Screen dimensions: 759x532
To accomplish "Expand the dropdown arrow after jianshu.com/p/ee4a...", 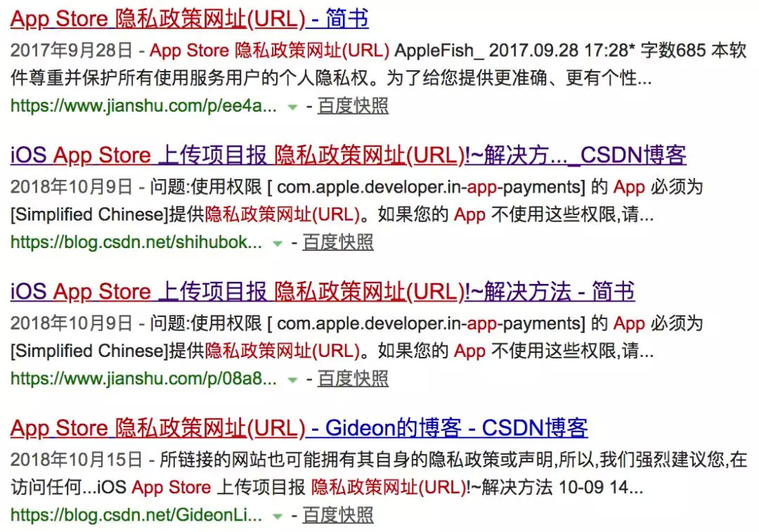I will coord(292,107).
